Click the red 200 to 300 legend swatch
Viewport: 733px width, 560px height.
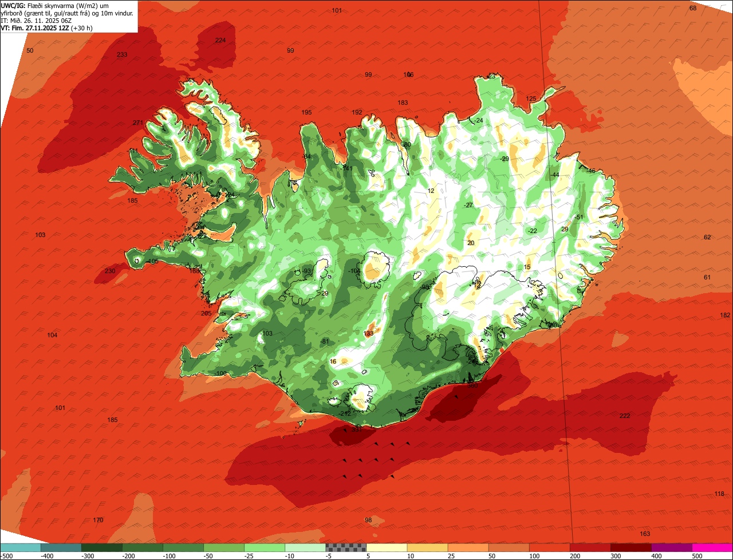click(590, 547)
